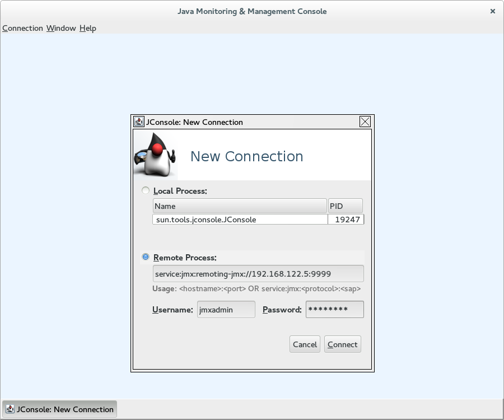
Task: Close the Java Monitoring & Management Console window
Action: pos(492,11)
